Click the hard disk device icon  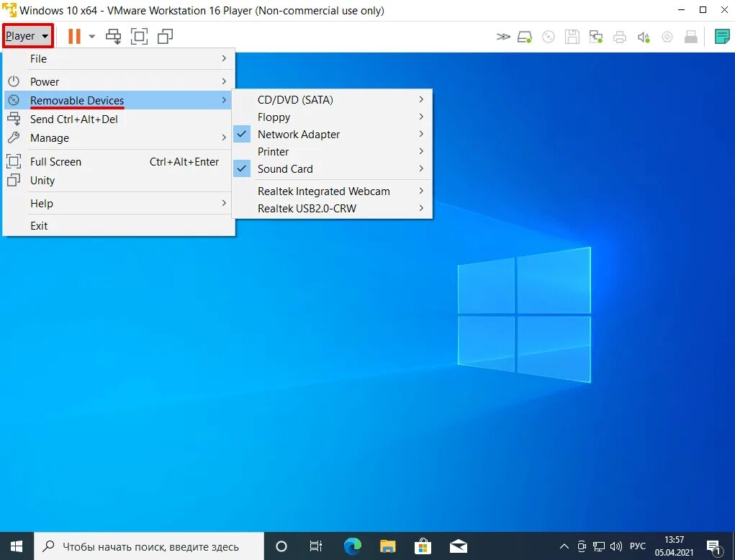525,37
